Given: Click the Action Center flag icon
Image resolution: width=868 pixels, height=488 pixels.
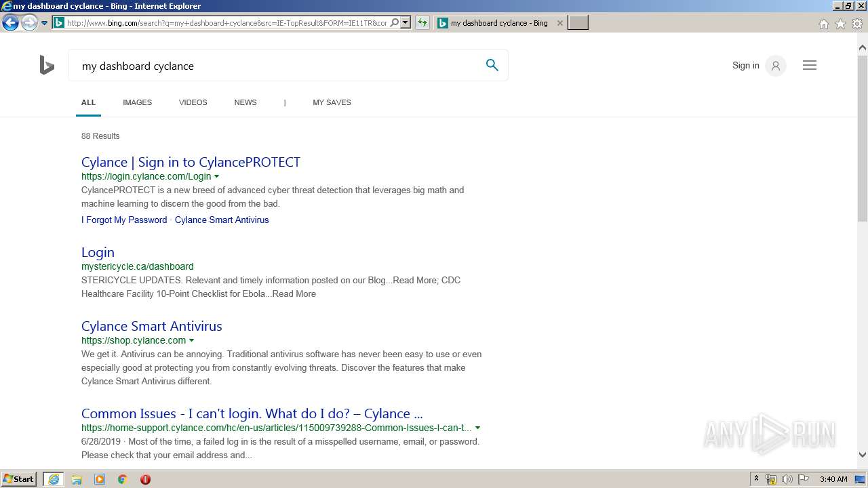Looking at the screenshot, I should coord(803,479).
